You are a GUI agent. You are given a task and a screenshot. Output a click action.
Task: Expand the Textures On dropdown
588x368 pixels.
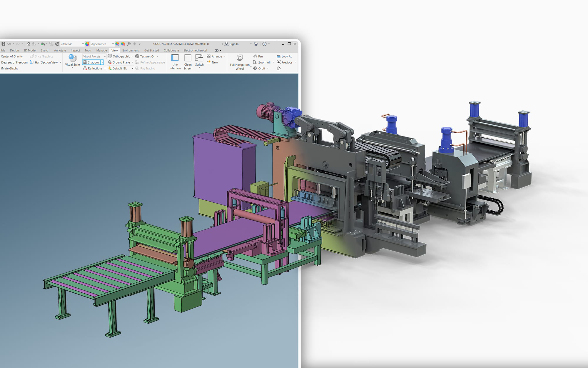tap(157, 56)
